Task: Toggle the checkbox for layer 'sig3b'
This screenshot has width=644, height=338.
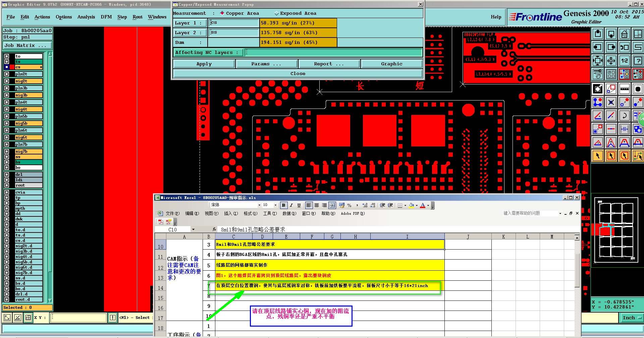Action: 7,95
